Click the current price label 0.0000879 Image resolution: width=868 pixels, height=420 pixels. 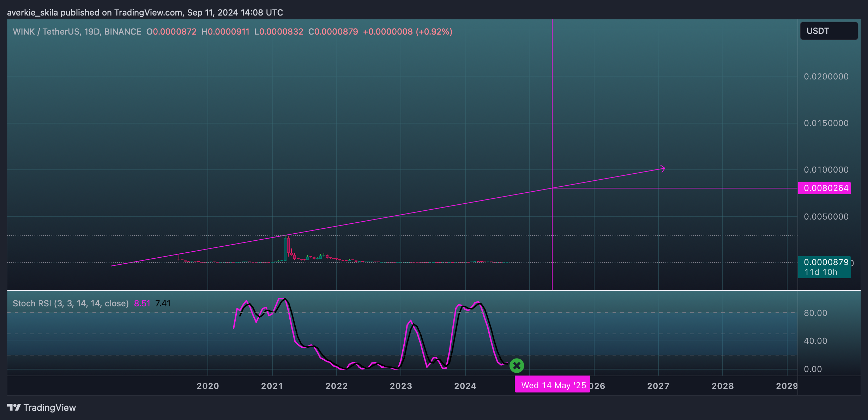[x=826, y=262]
